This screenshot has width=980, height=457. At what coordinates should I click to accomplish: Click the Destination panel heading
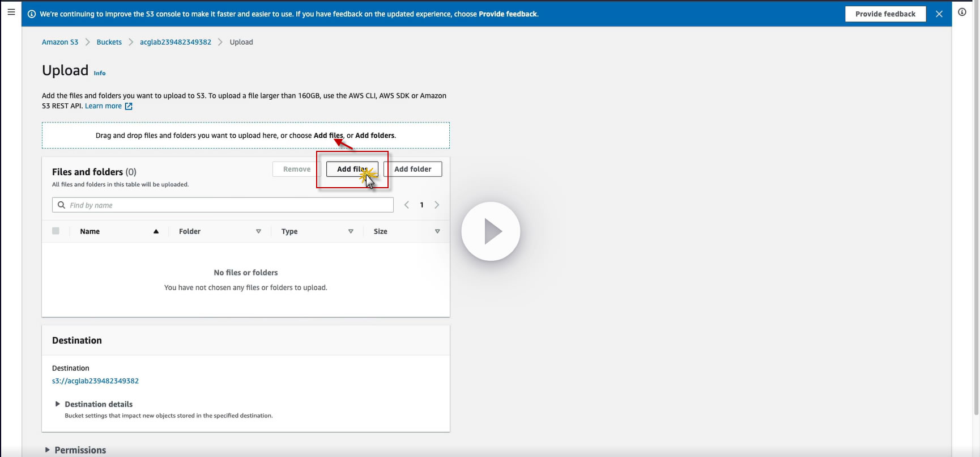pos(77,340)
